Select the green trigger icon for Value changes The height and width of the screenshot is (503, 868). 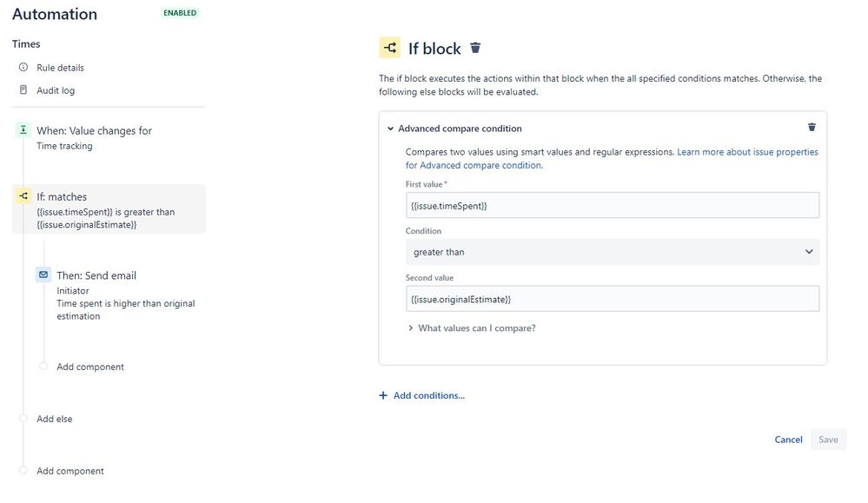click(x=23, y=130)
